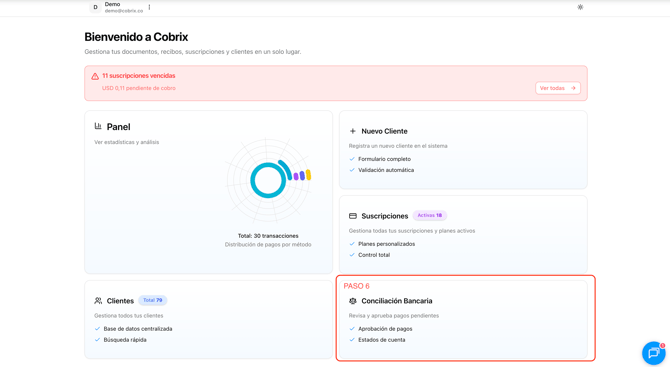Click demo@cobrix.co email text
670x367 pixels.
click(124, 11)
